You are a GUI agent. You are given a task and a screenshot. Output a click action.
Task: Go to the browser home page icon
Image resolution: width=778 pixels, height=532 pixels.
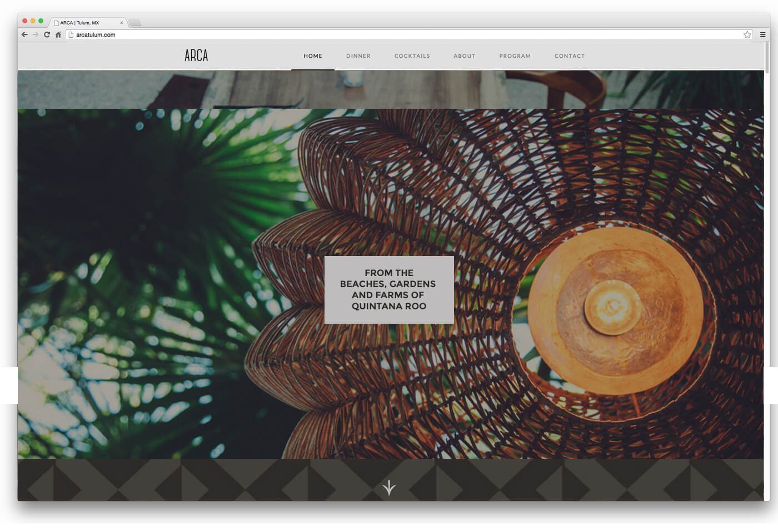tap(58, 34)
